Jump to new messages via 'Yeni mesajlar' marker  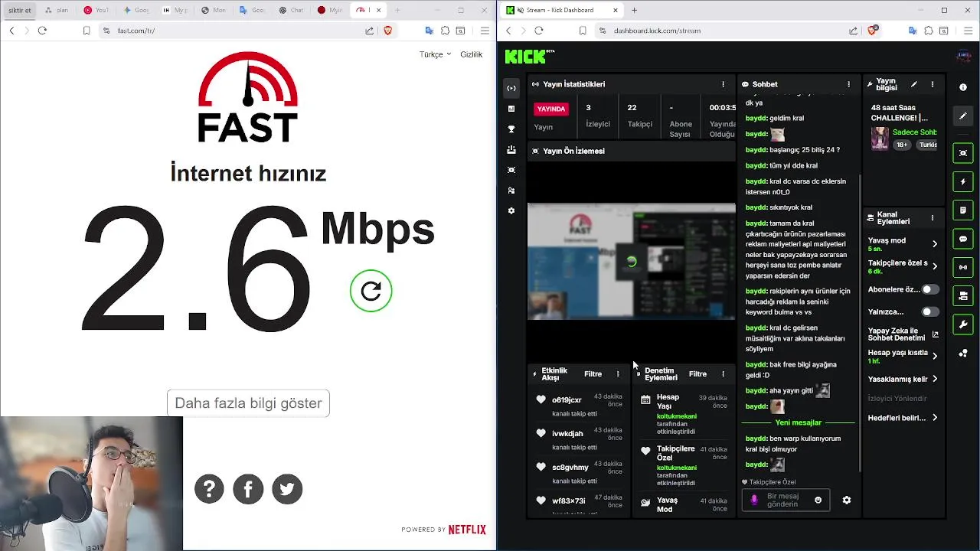pyautogui.click(x=798, y=422)
